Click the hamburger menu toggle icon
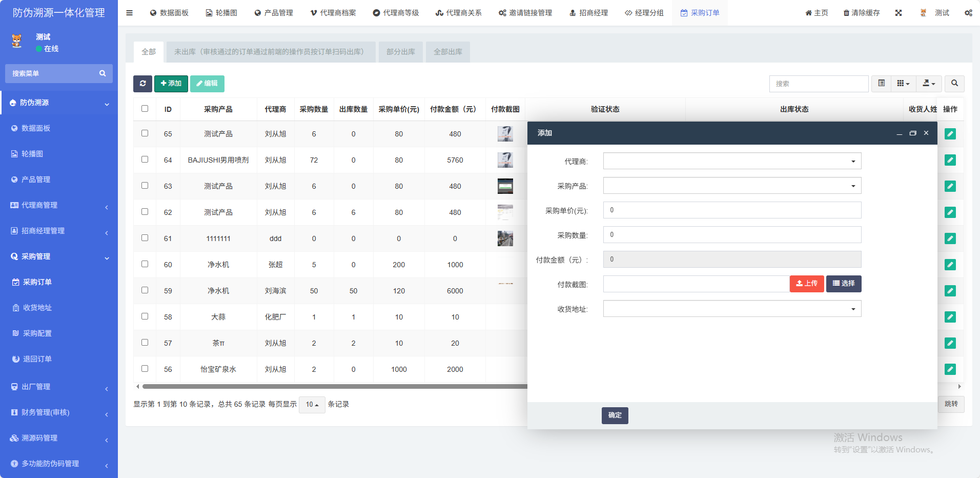 point(130,13)
